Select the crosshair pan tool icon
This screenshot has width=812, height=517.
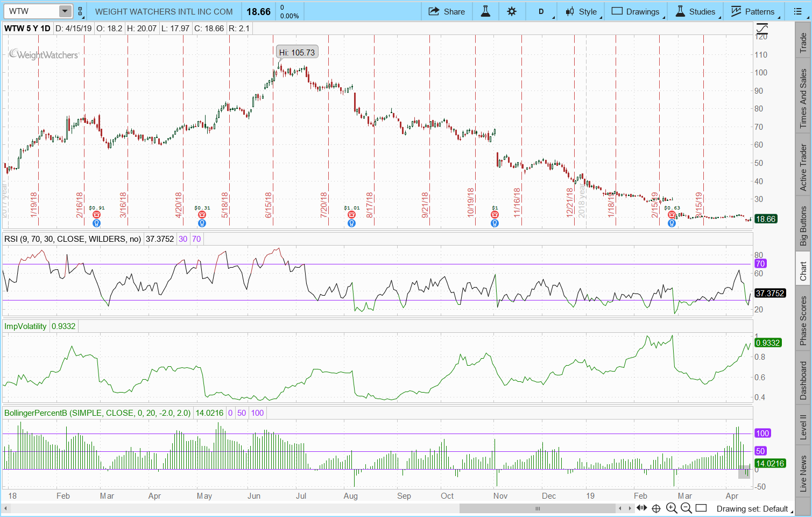click(656, 508)
